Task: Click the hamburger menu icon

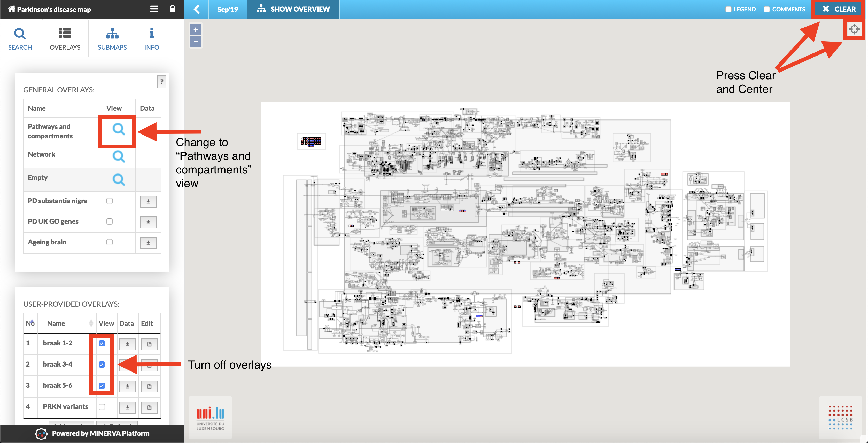Action: pos(154,9)
